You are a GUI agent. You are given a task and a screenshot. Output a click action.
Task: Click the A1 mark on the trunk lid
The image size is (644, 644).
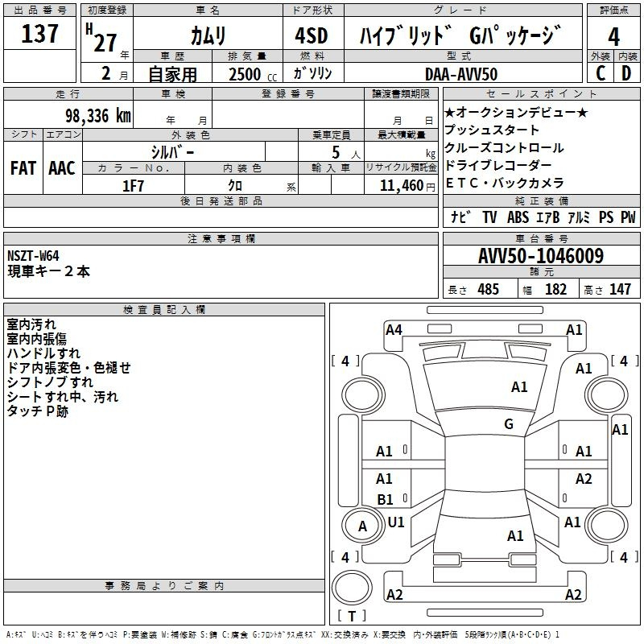point(515,535)
